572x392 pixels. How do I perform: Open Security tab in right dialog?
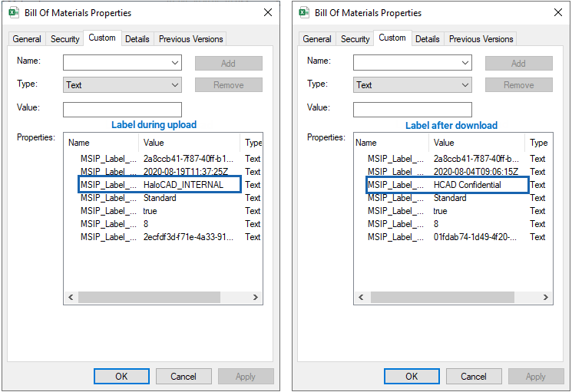pos(355,39)
